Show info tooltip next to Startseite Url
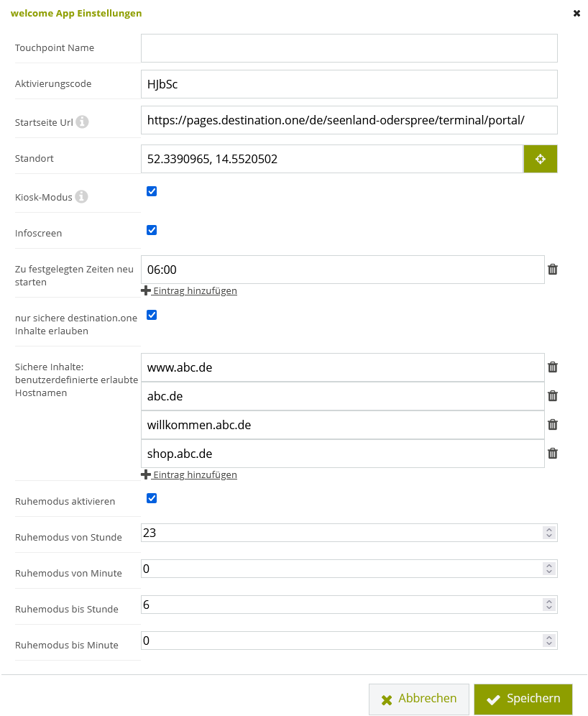The image size is (588, 716). [x=82, y=122]
